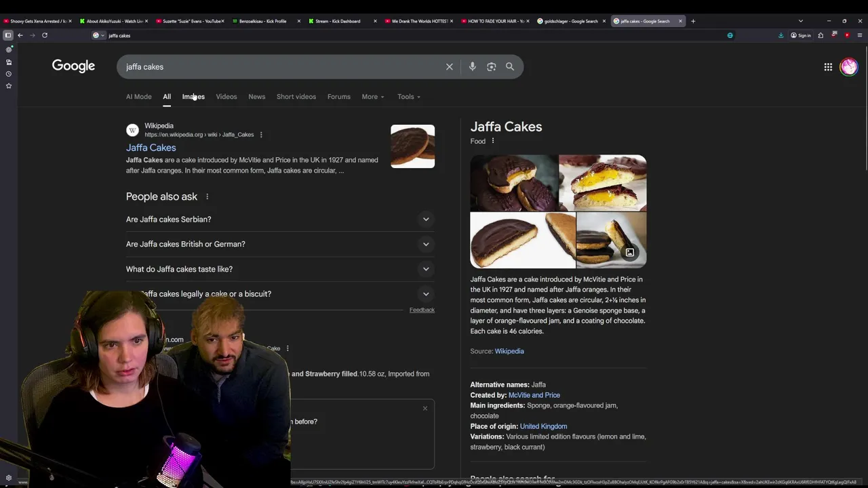This screenshot has width=868, height=488.
Task: Open the browser downloads icon
Action: 781,35
